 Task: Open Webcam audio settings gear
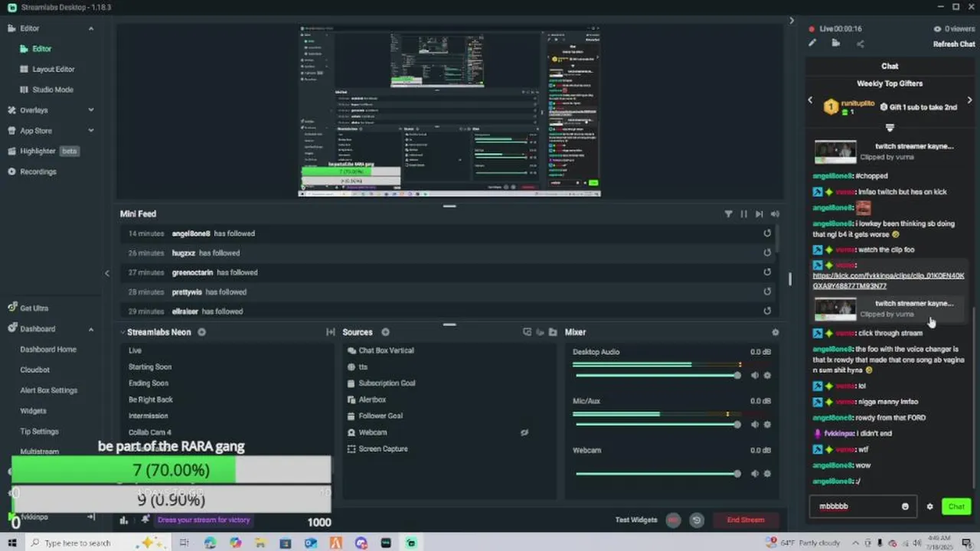(767, 474)
